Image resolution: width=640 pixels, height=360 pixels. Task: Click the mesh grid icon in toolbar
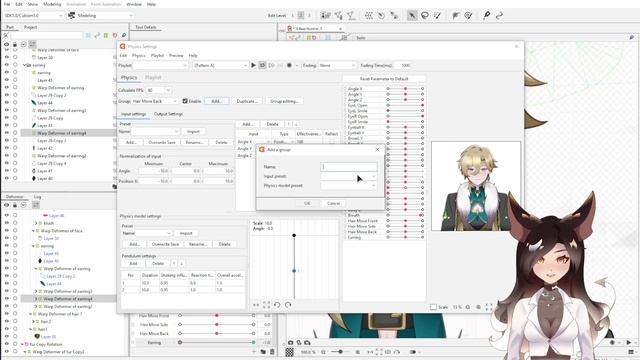tap(369, 16)
